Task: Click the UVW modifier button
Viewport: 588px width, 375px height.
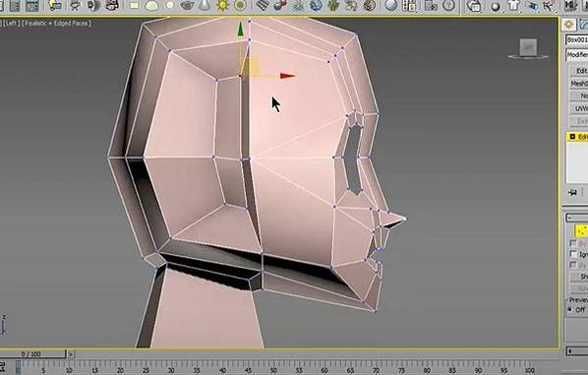Action: (x=578, y=108)
